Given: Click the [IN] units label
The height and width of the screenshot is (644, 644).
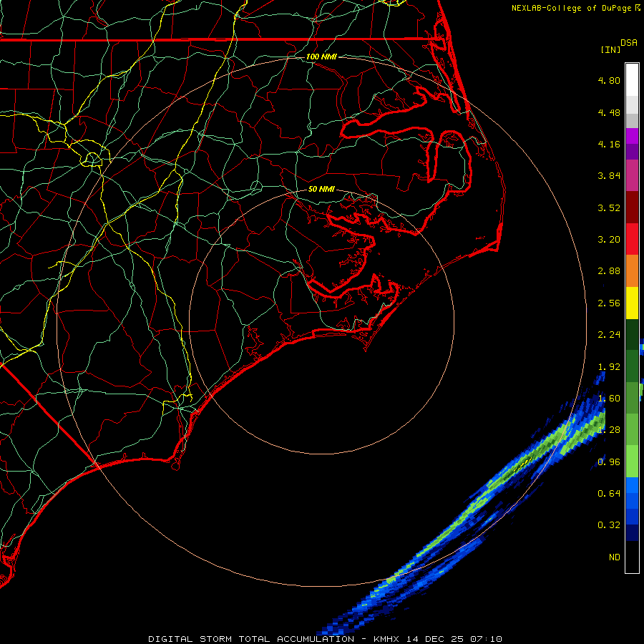Looking at the screenshot, I should [610, 49].
